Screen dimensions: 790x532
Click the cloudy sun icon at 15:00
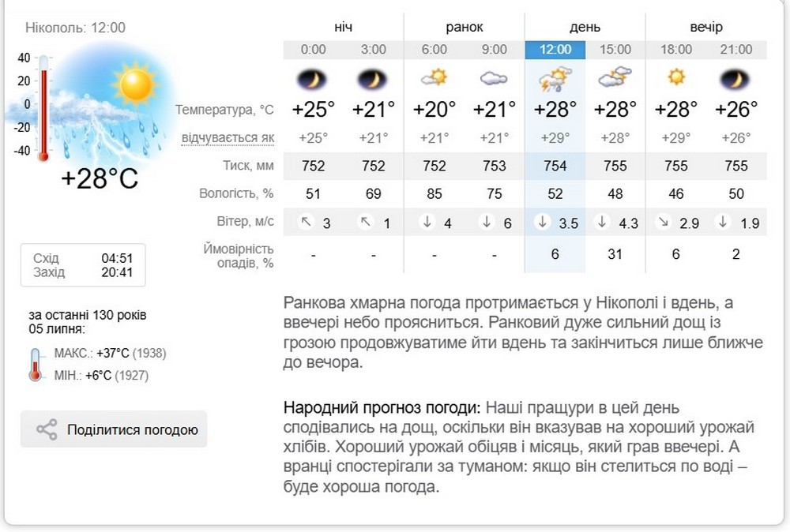[615, 77]
